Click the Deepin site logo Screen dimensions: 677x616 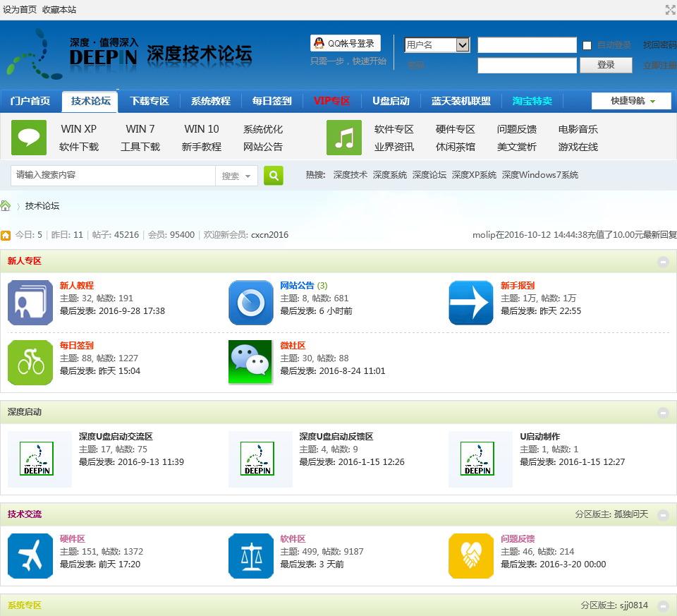coord(130,54)
